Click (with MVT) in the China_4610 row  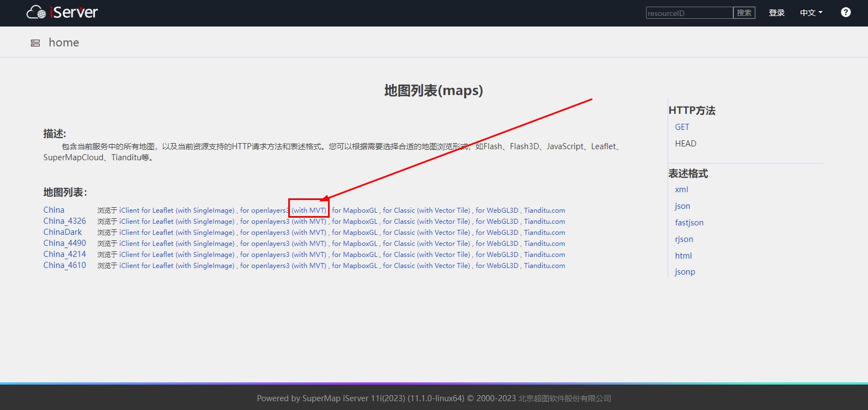309,266
